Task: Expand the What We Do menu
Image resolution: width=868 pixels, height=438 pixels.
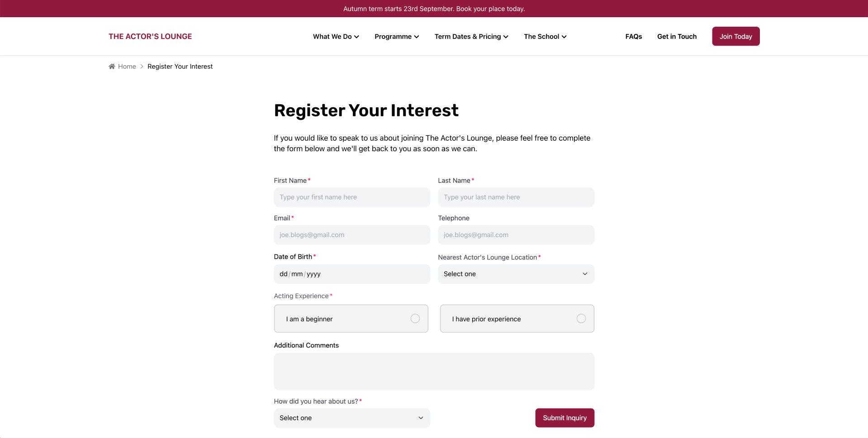Action: pyautogui.click(x=336, y=37)
